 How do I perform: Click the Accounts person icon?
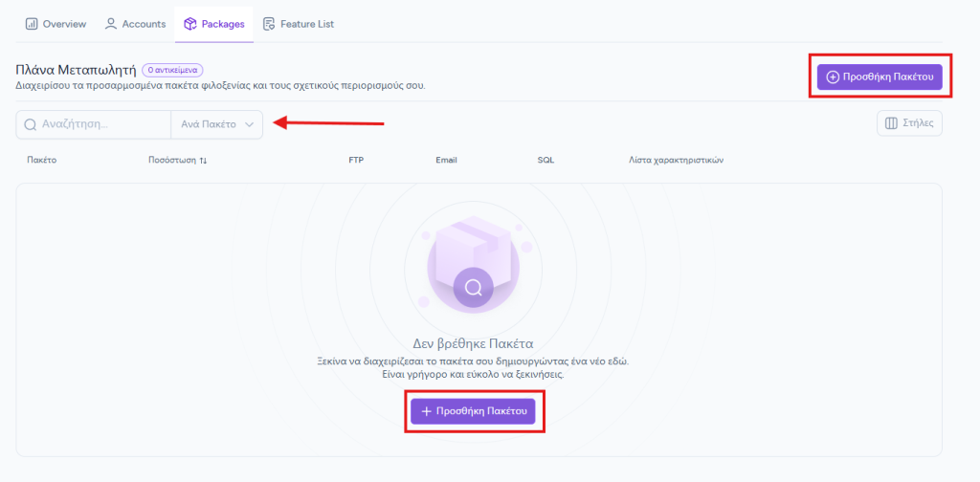111,24
